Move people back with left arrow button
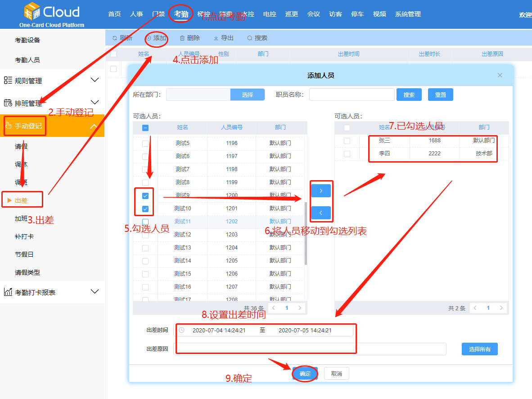 pyautogui.click(x=320, y=212)
